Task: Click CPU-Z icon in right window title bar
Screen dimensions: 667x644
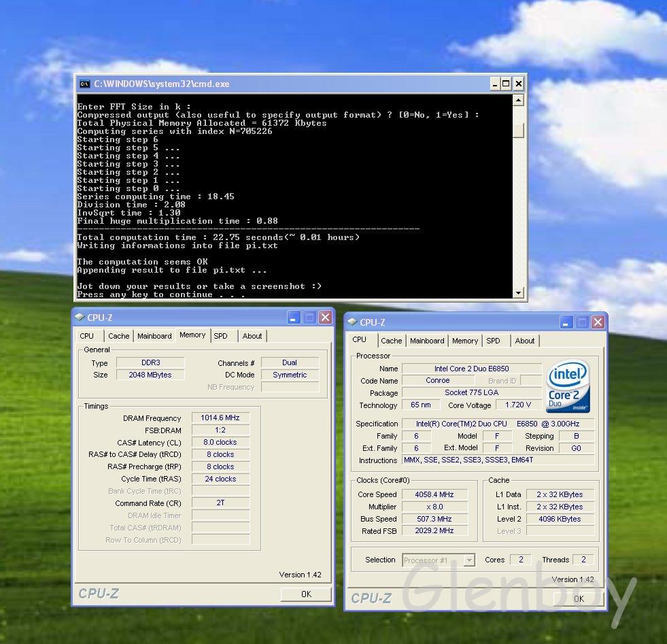Action: [x=352, y=322]
